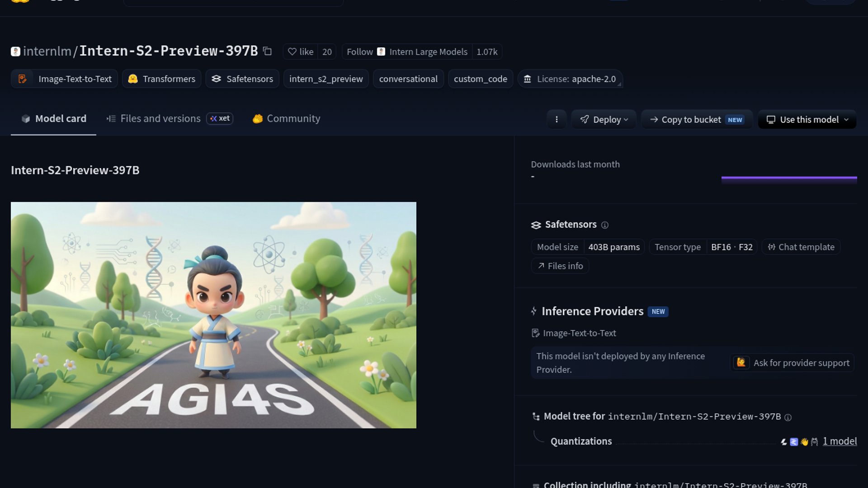Image resolution: width=868 pixels, height=488 pixels.
Task: Open the Chat template viewer
Action: (x=801, y=247)
